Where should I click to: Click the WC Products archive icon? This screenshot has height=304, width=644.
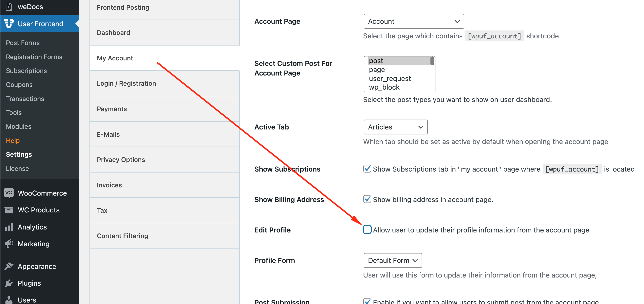point(9,210)
